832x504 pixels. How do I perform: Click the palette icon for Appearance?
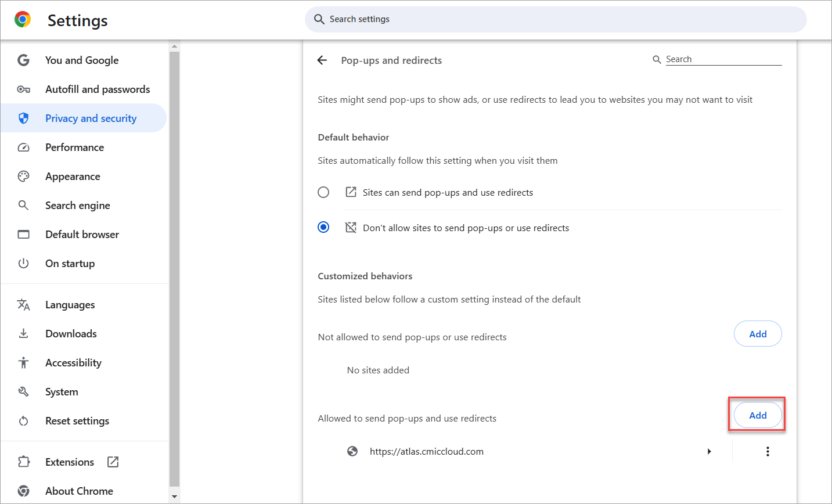(23, 177)
